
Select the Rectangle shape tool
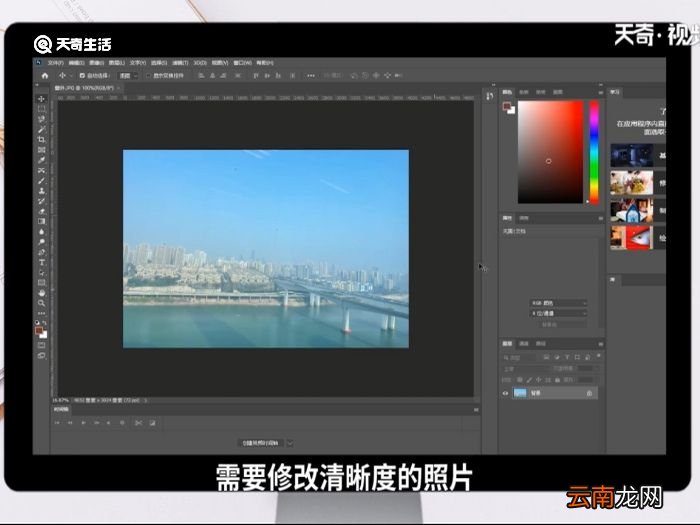42,283
